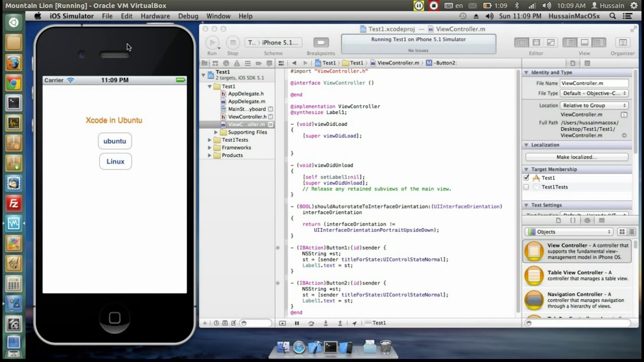Open the File Type dropdown
This screenshot has height=362, width=644.
click(594, 94)
